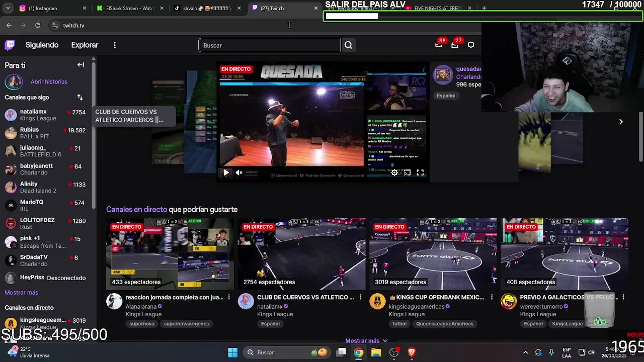Open options for kingsleagueamericas stream card

click(x=492, y=297)
